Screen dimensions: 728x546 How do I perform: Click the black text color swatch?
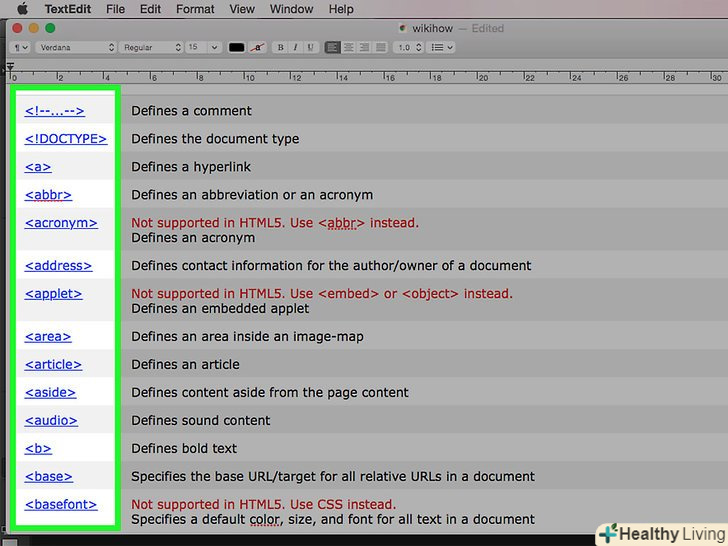[236, 47]
